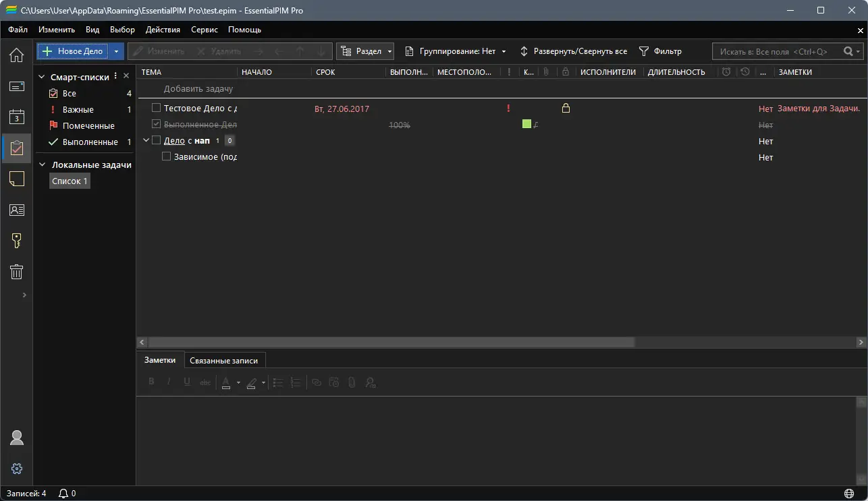Click underline formatting in notes toolbar
Viewport: 868px width, 501px height.
tap(187, 382)
